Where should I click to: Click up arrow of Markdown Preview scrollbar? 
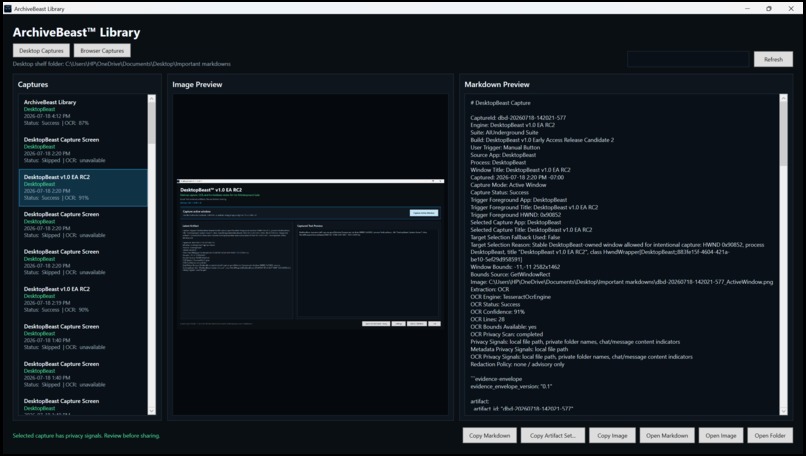783,98
